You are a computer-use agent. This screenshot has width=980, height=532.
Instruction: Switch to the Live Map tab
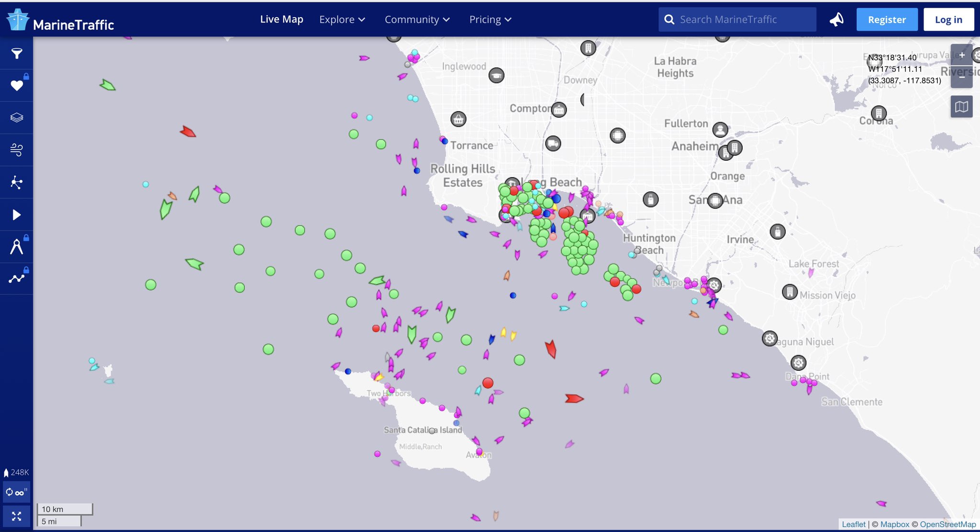pos(281,19)
